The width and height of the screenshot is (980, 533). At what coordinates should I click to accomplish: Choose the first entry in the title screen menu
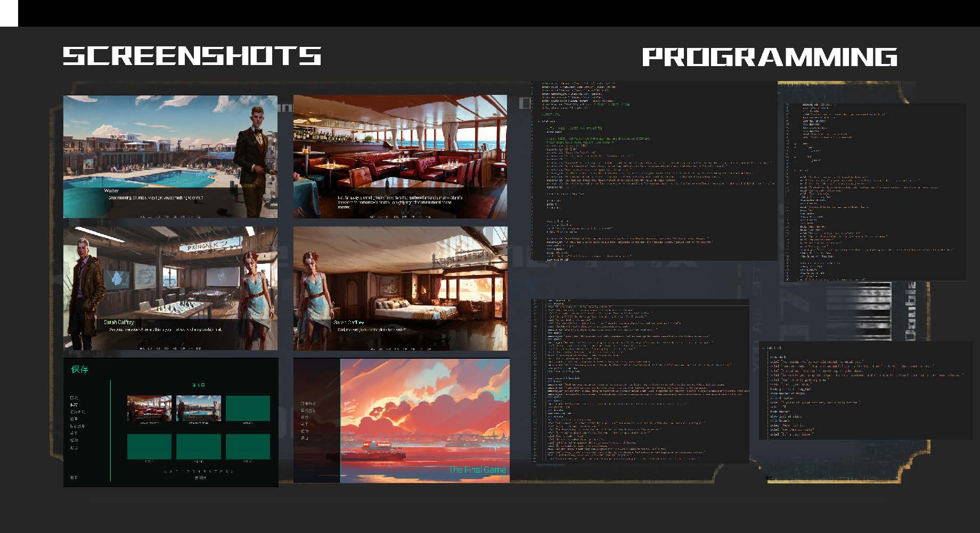point(308,403)
